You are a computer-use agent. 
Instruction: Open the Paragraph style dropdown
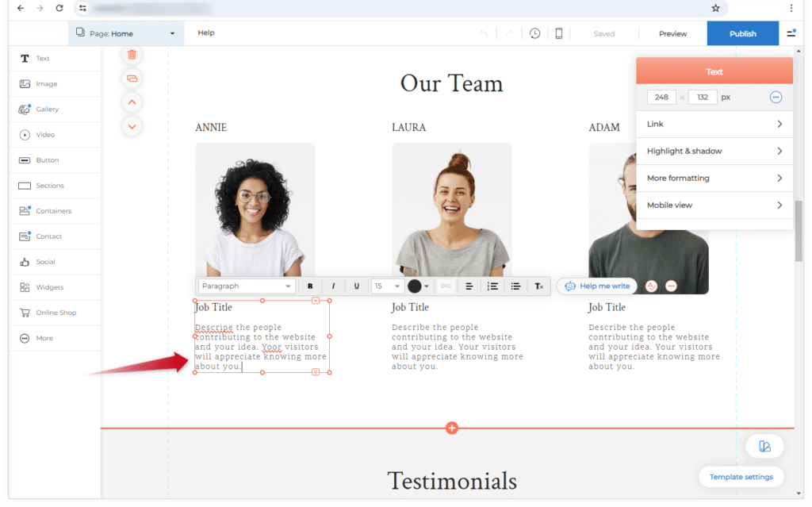[247, 286]
